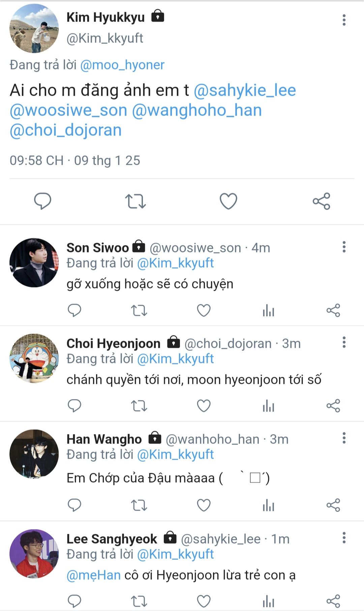Like Kim Hyukkyu's main tweet
The height and width of the screenshot is (611, 364).
228,201
